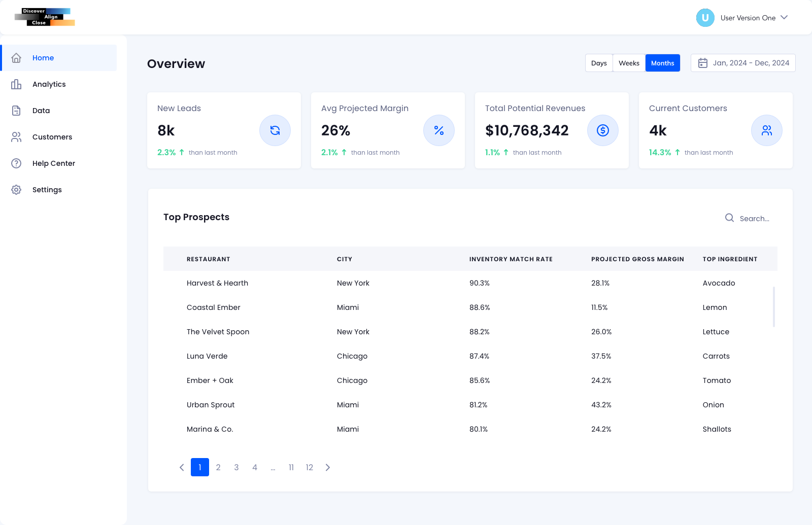Click the Top Prospects search field
Screen dimensions: 812x525
pyautogui.click(x=755, y=219)
